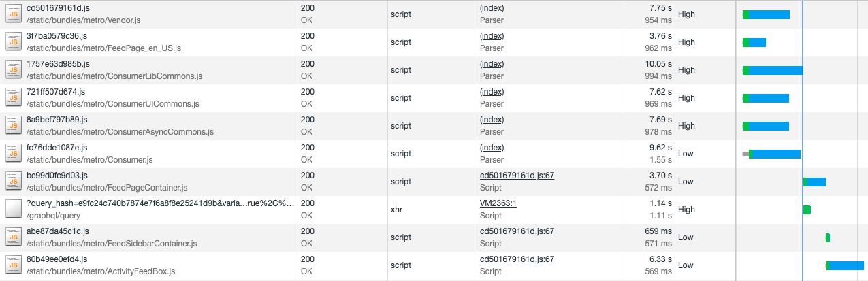Click the JS icon beside 3f7ba0579c36.js
The width and height of the screenshot is (868, 281).
click(14, 42)
